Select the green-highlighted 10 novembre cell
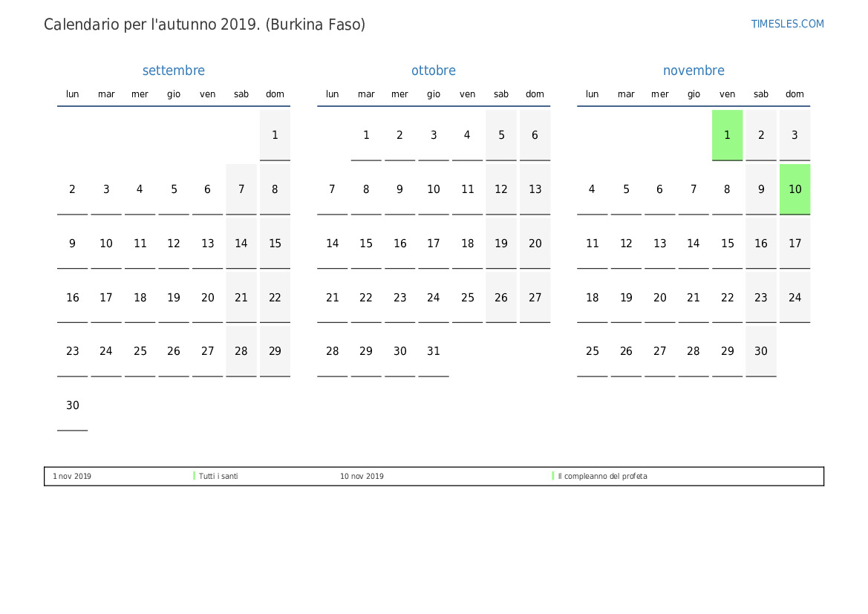This screenshot has height=614, width=868. coord(794,189)
